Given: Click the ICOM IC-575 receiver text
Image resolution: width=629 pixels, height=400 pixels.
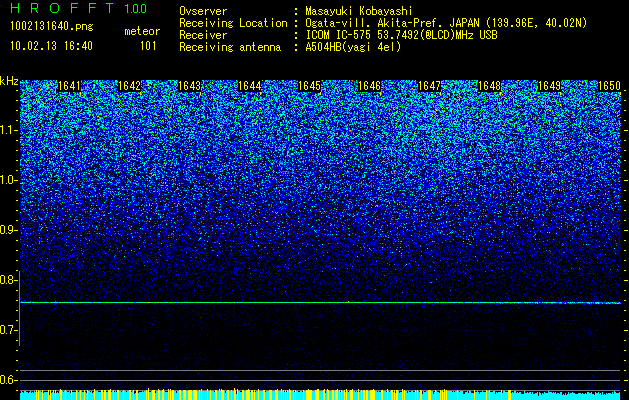Looking at the screenshot, I should 401,35.
